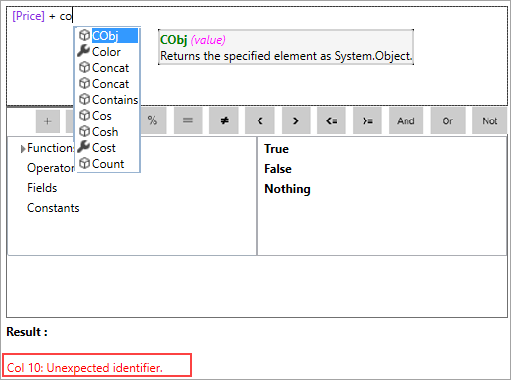Insert the equals operator
Screen dimensions: 511x380
coord(188,121)
